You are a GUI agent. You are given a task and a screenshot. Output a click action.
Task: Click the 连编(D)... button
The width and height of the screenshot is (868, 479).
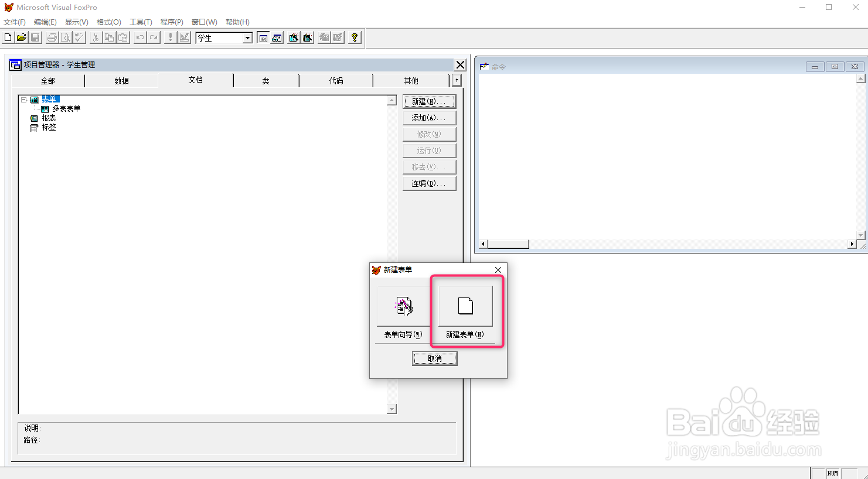tap(430, 183)
